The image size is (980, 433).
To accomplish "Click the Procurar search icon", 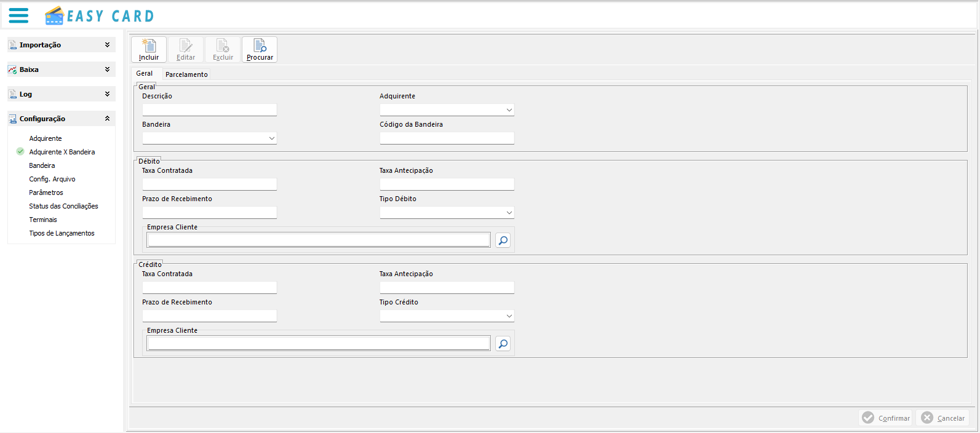I will pos(260,46).
